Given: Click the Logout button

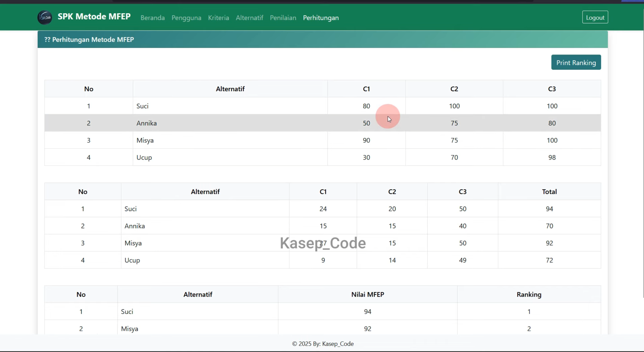Looking at the screenshot, I should 595,17.
